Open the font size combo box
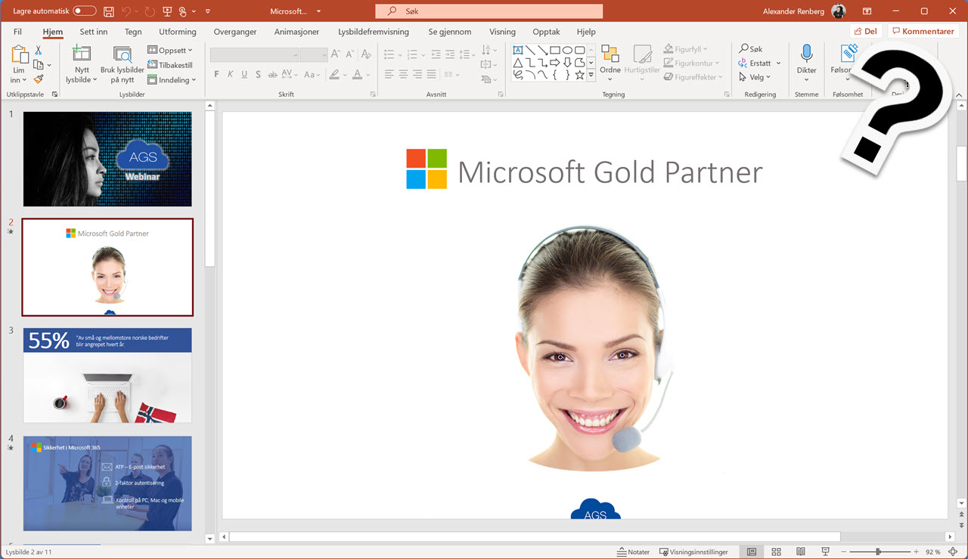This screenshot has height=560, width=968. [313, 55]
